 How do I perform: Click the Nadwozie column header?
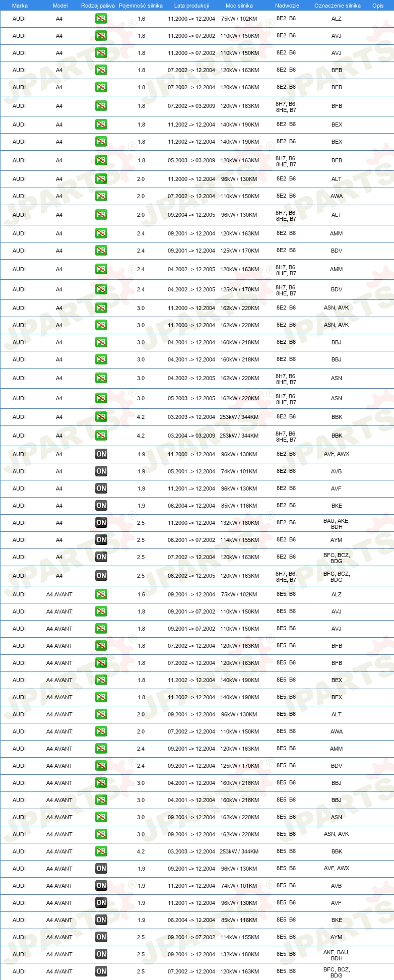point(287,6)
